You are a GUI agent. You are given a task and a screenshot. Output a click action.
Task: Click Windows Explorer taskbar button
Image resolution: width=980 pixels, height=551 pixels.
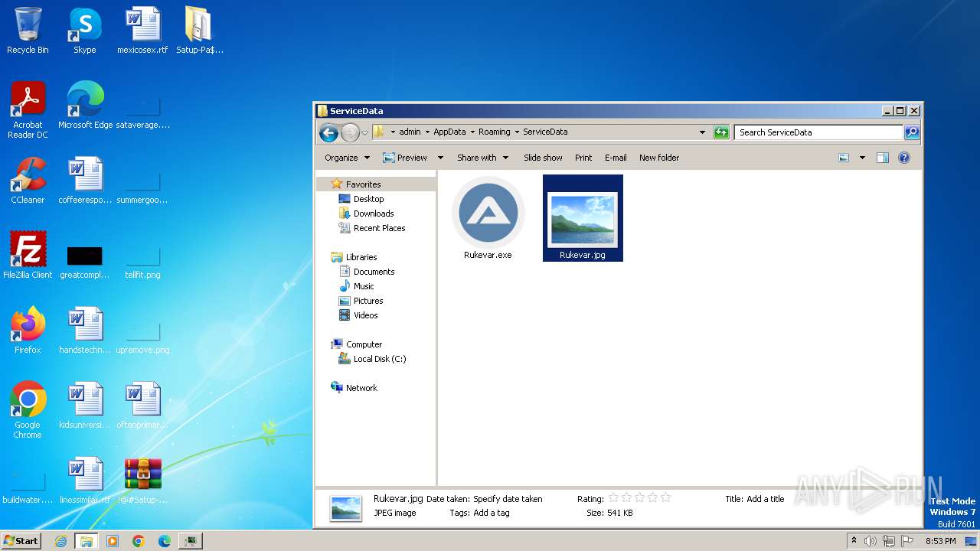pos(87,541)
